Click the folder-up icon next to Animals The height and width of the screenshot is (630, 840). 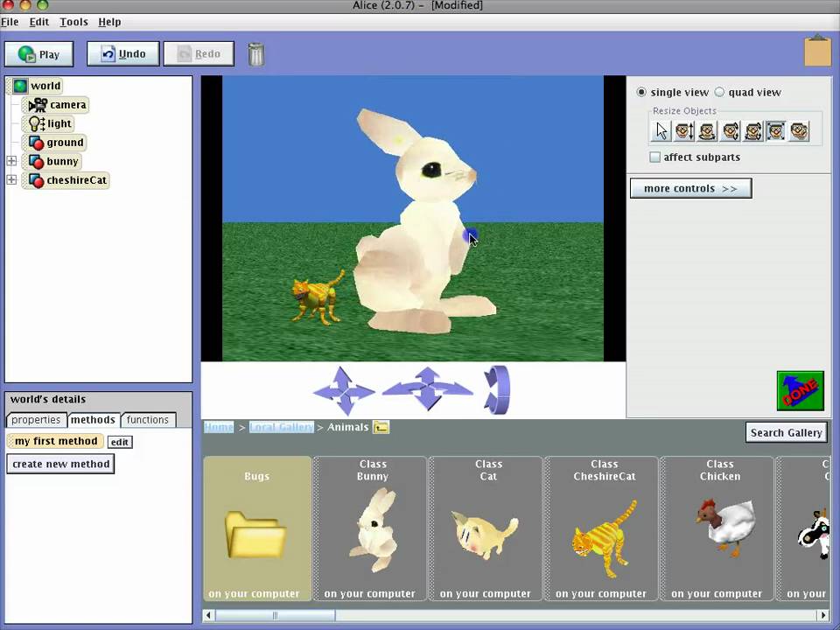tap(381, 427)
